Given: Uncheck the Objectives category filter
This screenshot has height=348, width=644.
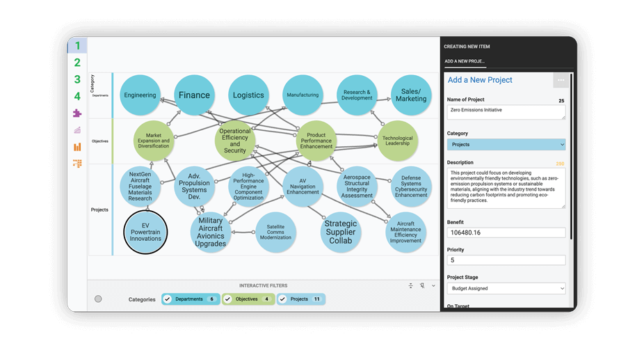Looking at the screenshot, I should (227, 299).
